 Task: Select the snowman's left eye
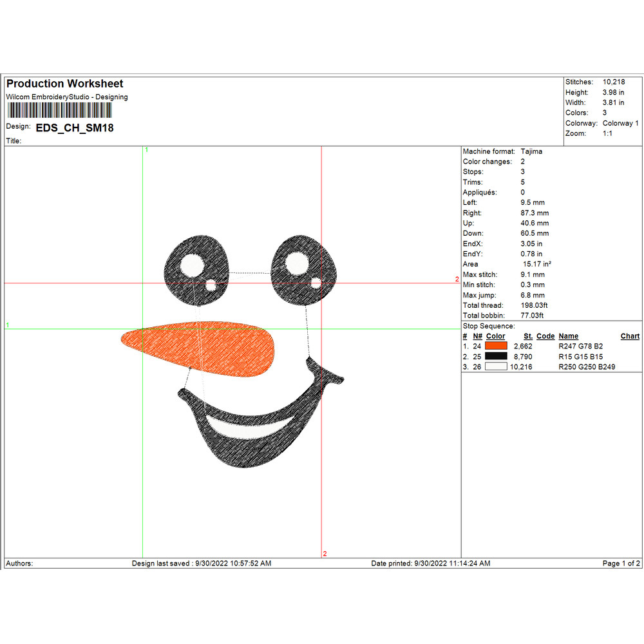pyautogui.click(x=197, y=270)
